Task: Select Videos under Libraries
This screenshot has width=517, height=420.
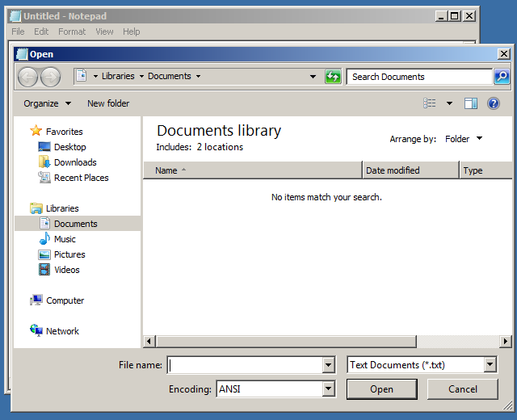Action: point(66,270)
